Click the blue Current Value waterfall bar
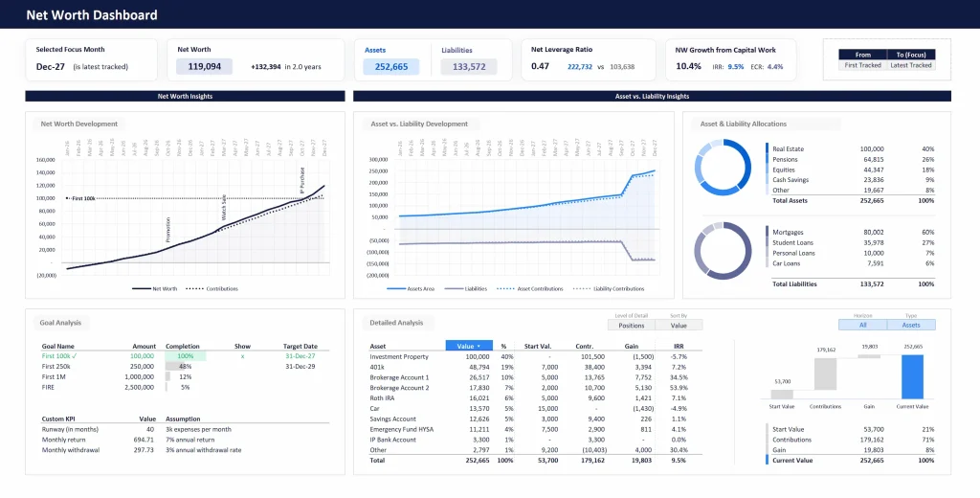The width and height of the screenshot is (980, 498). [x=914, y=376]
